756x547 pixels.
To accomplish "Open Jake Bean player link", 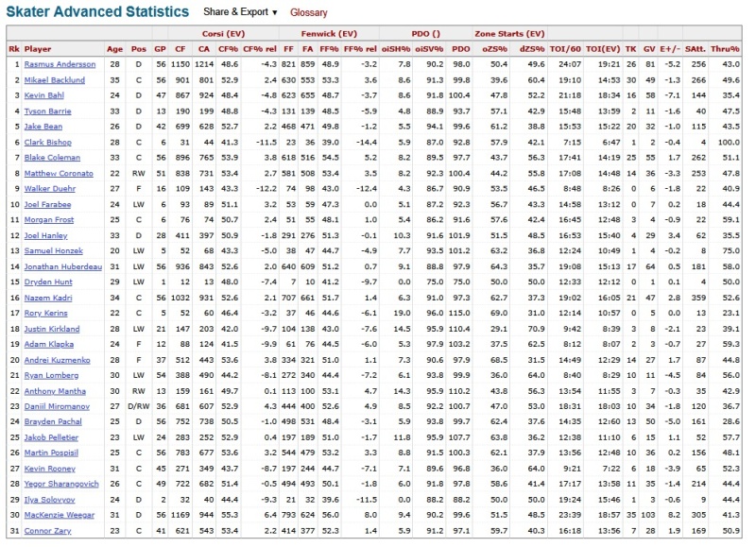I will (43, 127).
